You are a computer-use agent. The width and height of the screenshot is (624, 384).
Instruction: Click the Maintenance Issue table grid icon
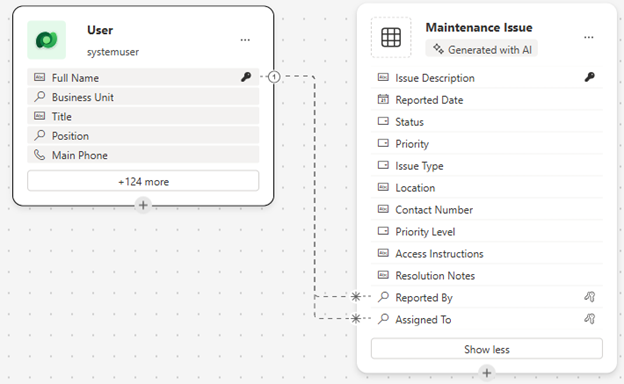click(391, 37)
